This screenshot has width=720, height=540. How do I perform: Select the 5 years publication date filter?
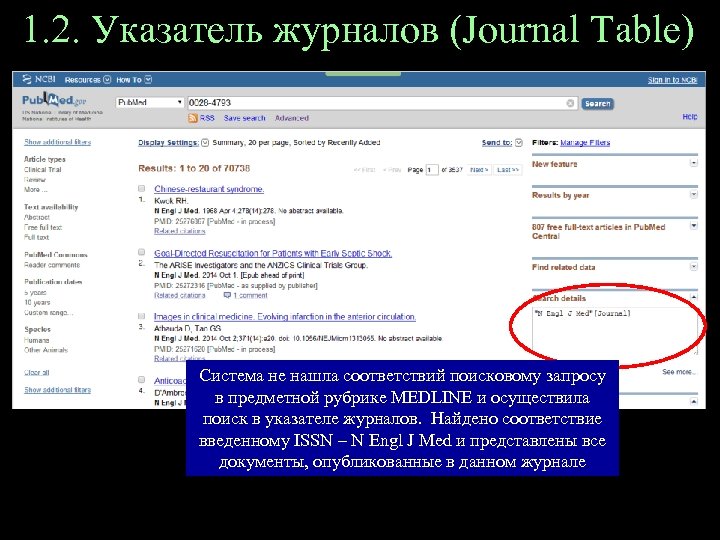(35, 292)
